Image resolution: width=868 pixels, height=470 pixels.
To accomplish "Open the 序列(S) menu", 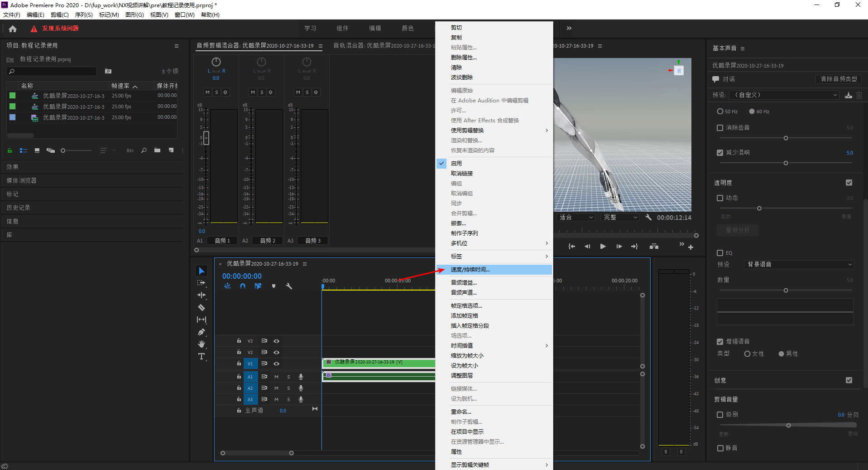I will pyautogui.click(x=84, y=15).
